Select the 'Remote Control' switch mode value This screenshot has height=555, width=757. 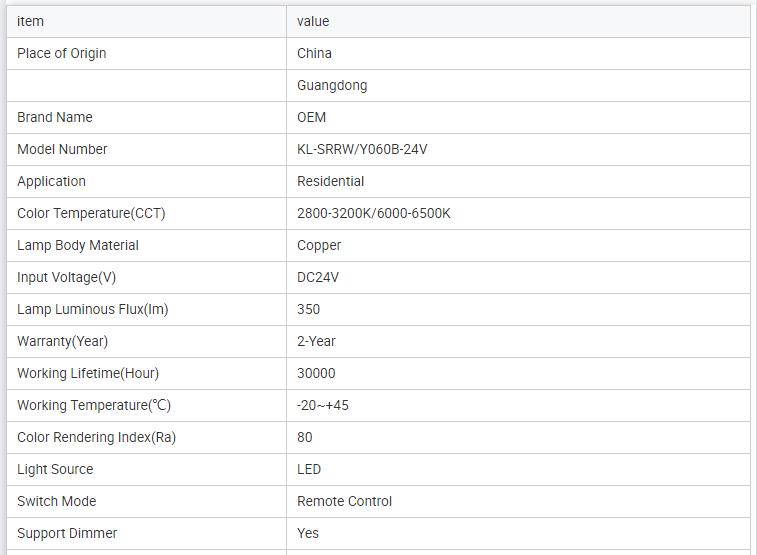tap(345, 501)
